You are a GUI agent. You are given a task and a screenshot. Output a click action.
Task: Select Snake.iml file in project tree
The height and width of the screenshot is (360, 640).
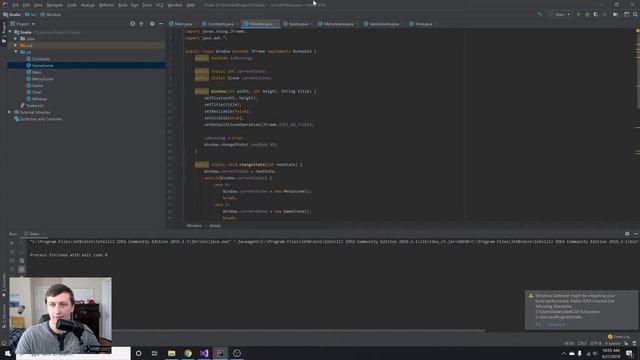click(x=34, y=105)
